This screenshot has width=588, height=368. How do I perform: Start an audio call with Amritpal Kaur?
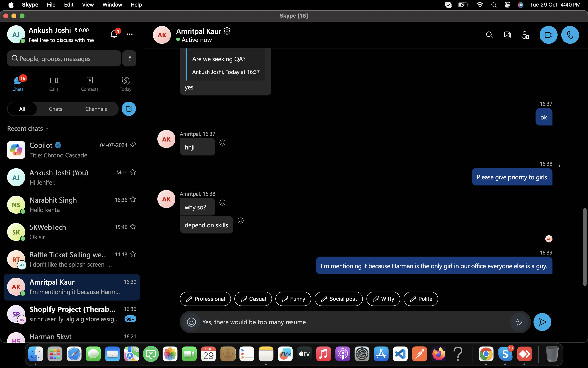point(570,35)
